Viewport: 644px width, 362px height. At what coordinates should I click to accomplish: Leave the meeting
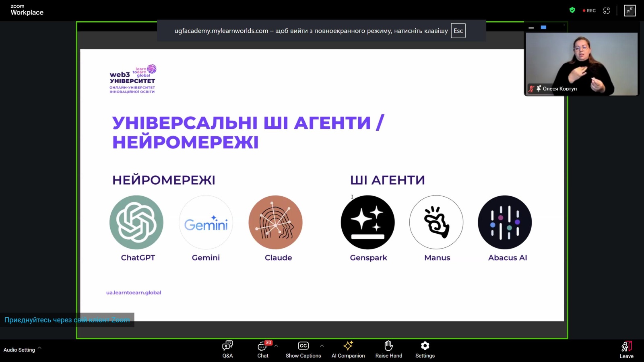tap(626, 350)
